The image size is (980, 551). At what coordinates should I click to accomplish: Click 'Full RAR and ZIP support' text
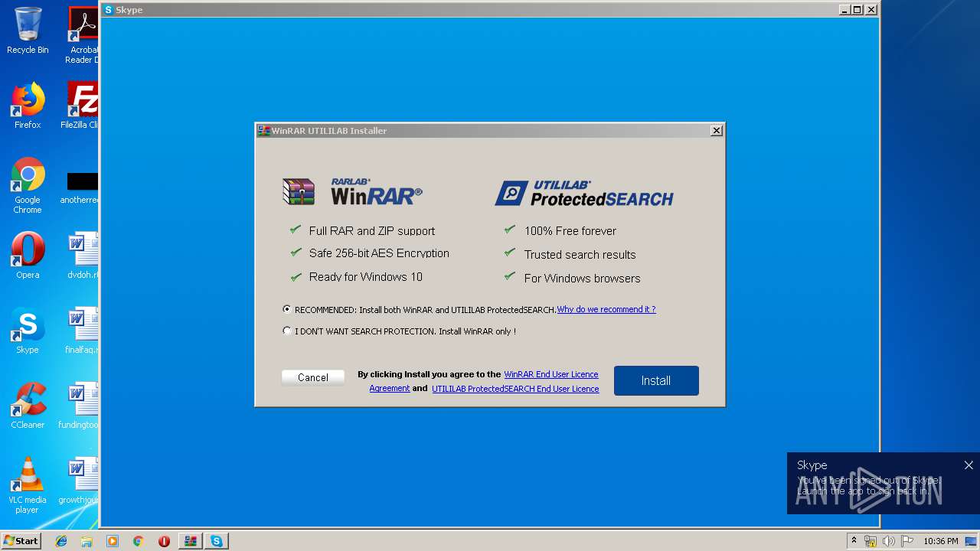[372, 231]
